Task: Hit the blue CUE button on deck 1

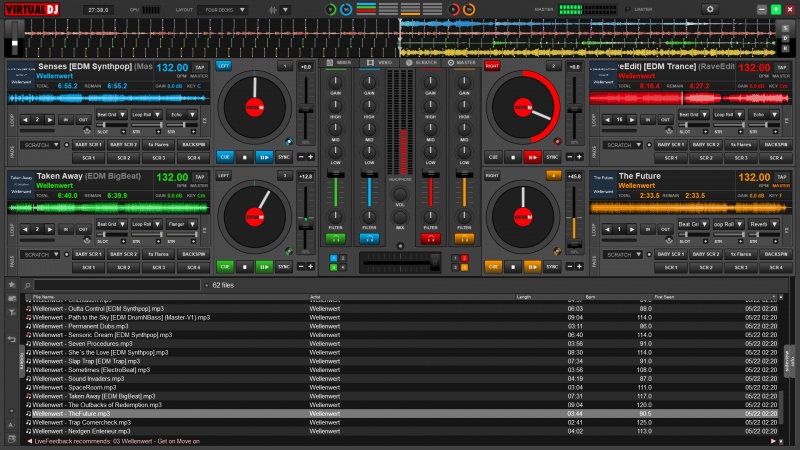Action: click(225, 157)
